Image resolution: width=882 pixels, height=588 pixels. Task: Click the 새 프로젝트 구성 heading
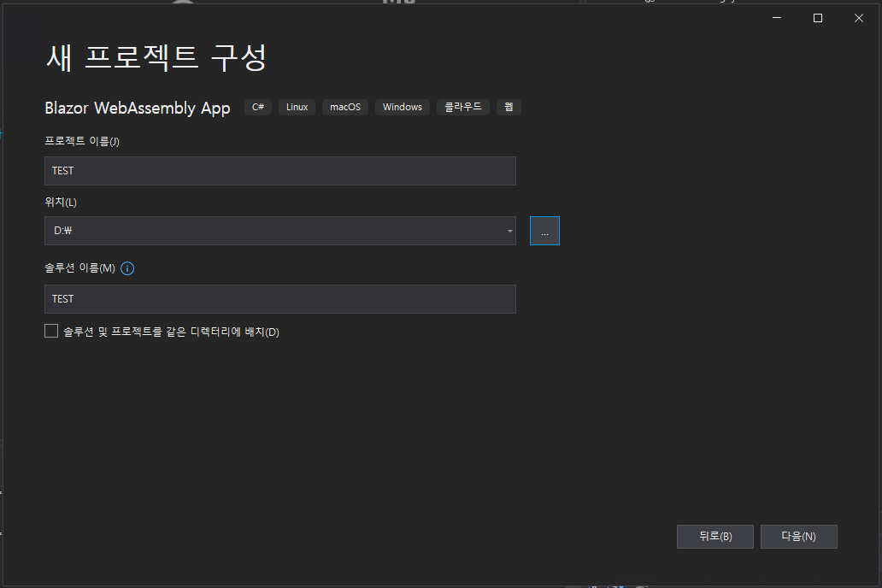coord(156,57)
